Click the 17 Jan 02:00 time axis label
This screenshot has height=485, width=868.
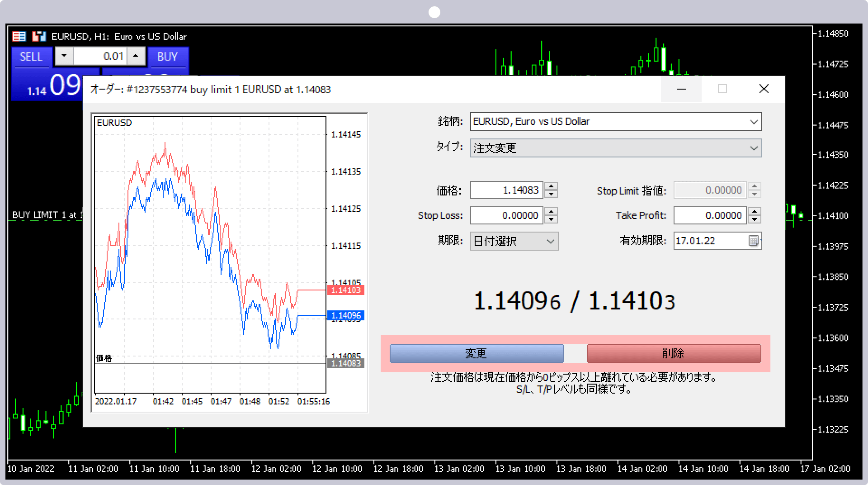(x=825, y=469)
